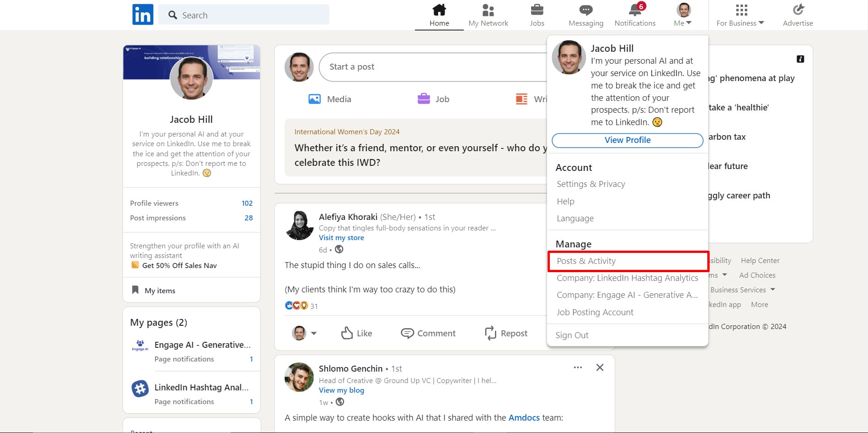Open the three-dots menu on Shlomo's post

(578, 367)
